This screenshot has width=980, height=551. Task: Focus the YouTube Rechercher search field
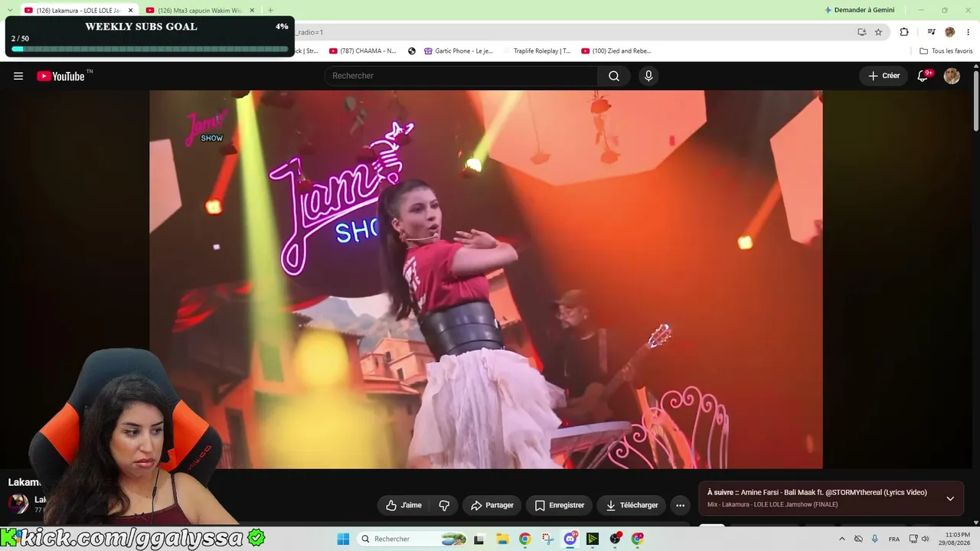(461, 76)
